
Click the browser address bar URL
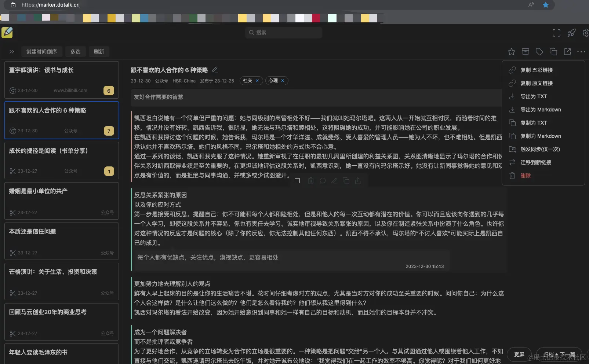coord(50,5)
